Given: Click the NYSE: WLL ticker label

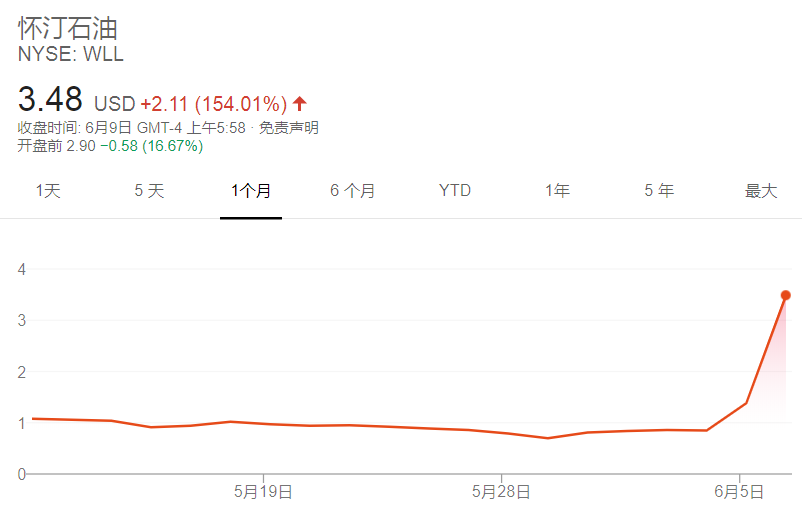Looking at the screenshot, I should coord(71,55).
